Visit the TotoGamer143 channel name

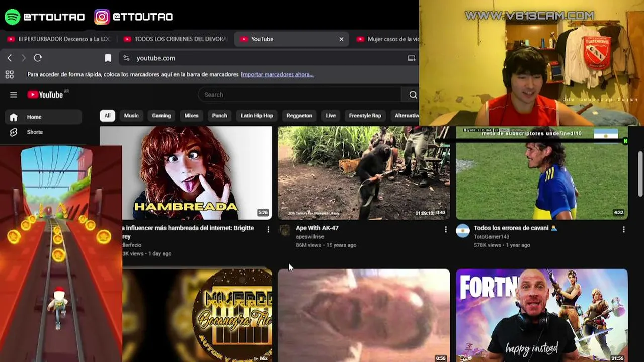[x=492, y=237]
